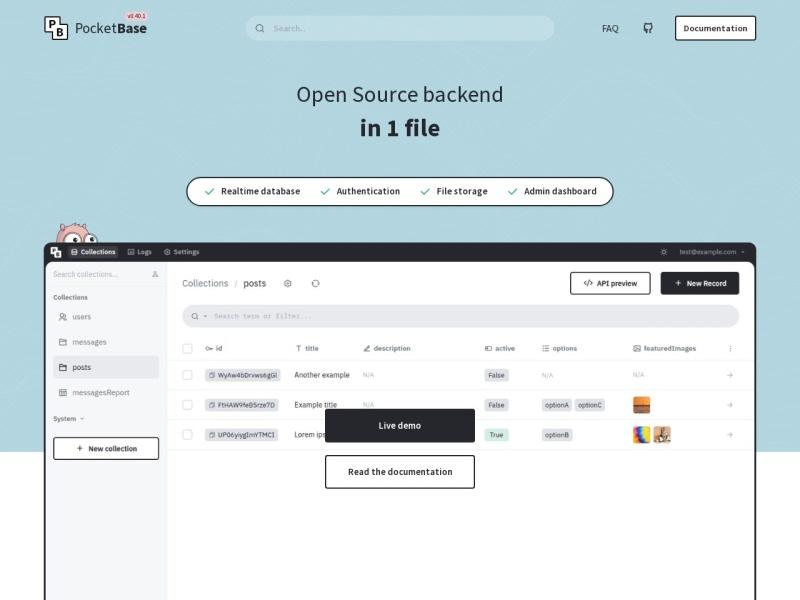Copy id FtHAW9feB5rze7D
Image resolution: width=800 pixels, height=600 pixels.
click(x=212, y=405)
